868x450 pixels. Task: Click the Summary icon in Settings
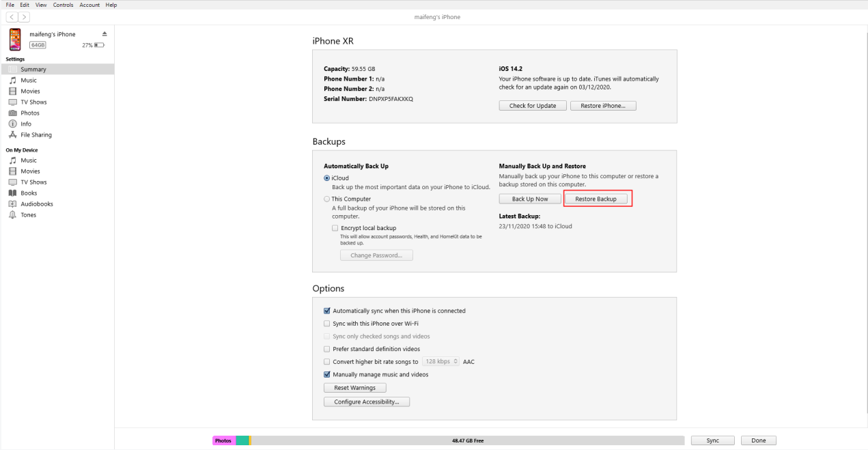12,70
